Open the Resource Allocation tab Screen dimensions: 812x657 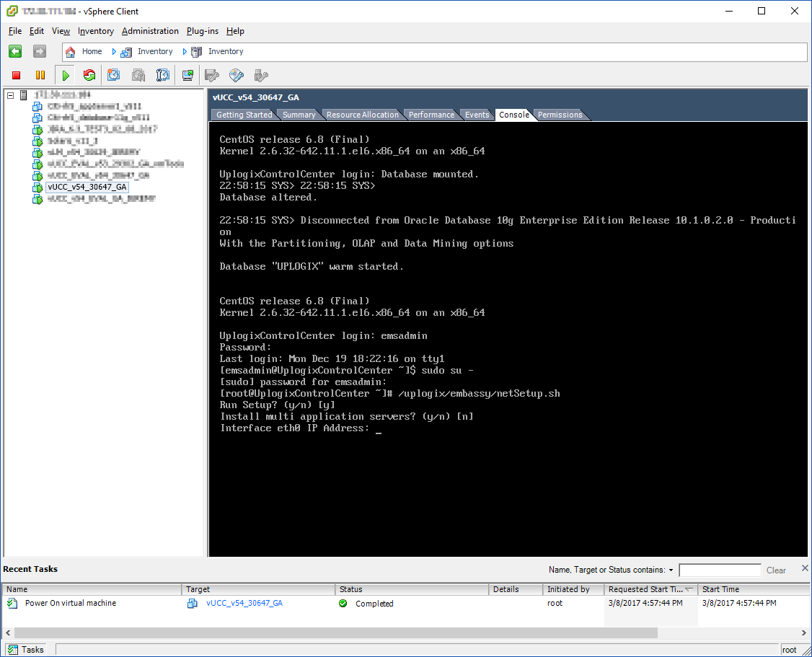tap(362, 115)
